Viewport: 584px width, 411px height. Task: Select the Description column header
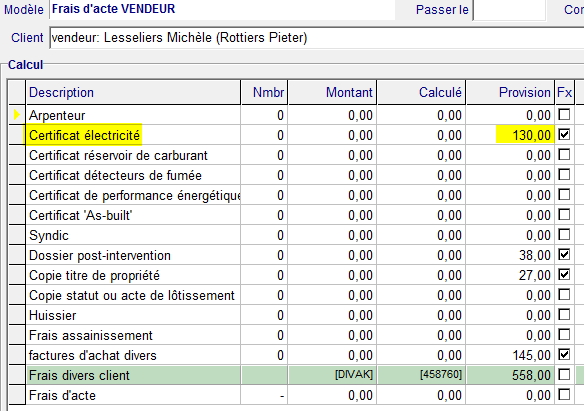[x=133, y=92]
